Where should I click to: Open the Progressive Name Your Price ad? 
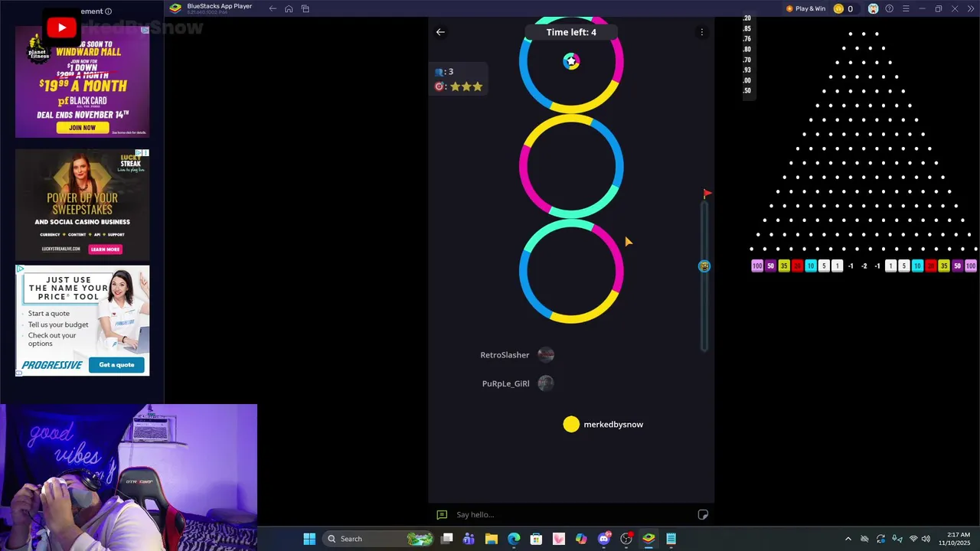[82, 321]
